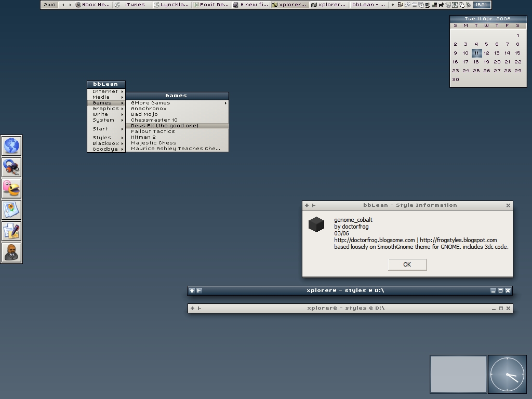Switch to the Foxit Re... task button

(211, 5)
